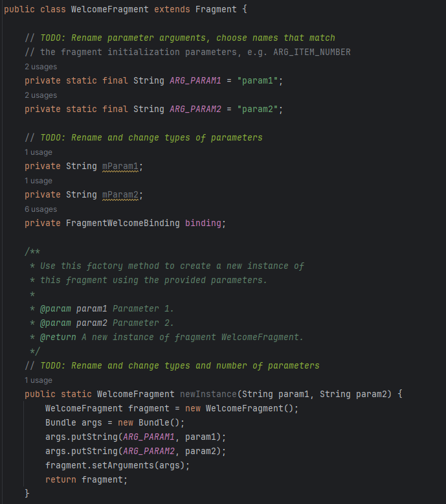Image resolution: width=446 pixels, height=504 pixels.
Task: Place cursor on the mParam1 field name
Action: (120, 166)
